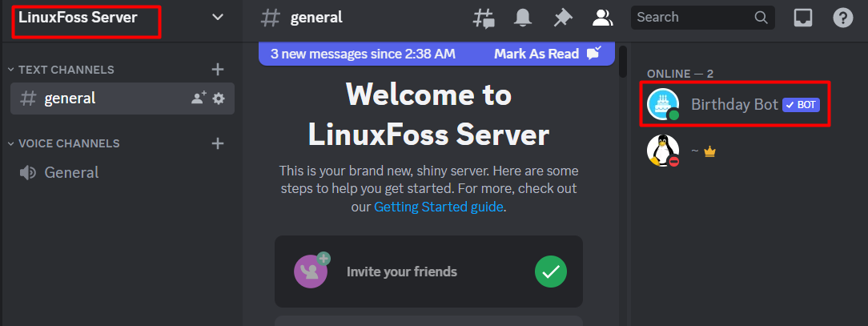Open notification settings bell icon

523,18
